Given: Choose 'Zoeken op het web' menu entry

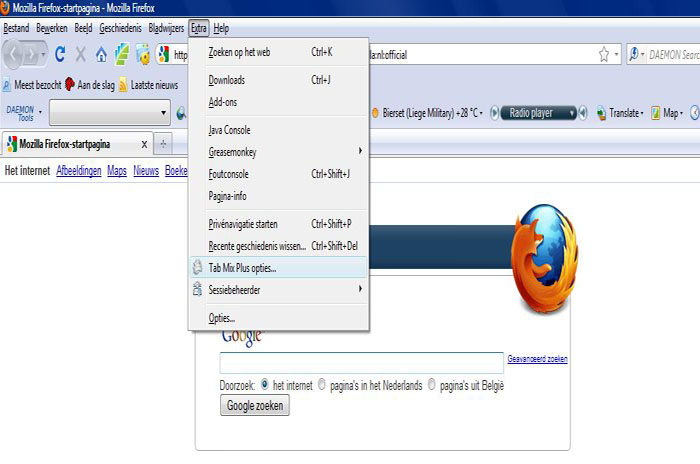Looking at the screenshot, I should (279, 52).
